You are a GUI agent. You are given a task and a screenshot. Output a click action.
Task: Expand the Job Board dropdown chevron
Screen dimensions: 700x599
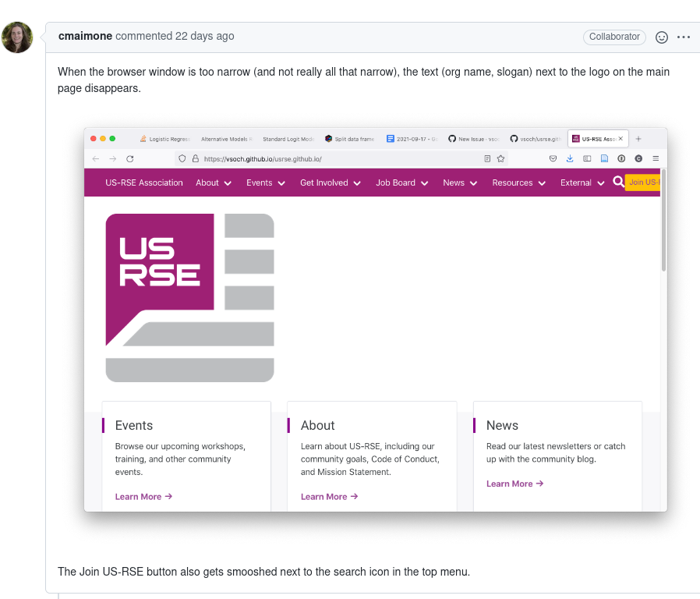425,183
